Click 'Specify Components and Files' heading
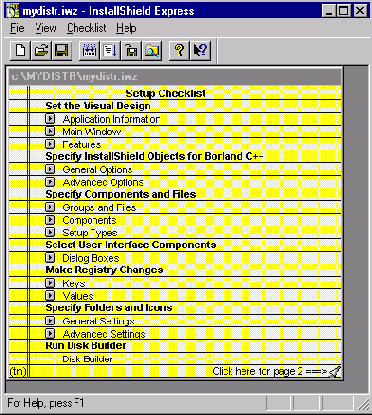This screenshot has height=415, width=372. click(x=121, y=194)
